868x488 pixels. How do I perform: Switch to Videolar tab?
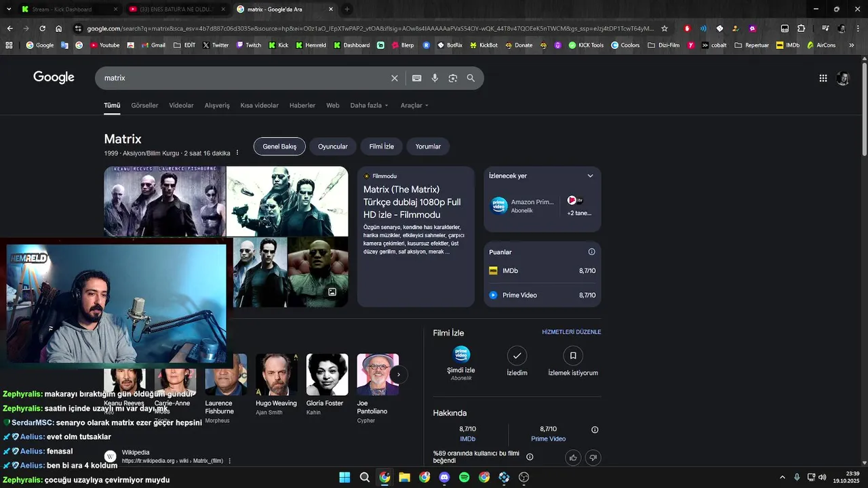pos(181,105)
